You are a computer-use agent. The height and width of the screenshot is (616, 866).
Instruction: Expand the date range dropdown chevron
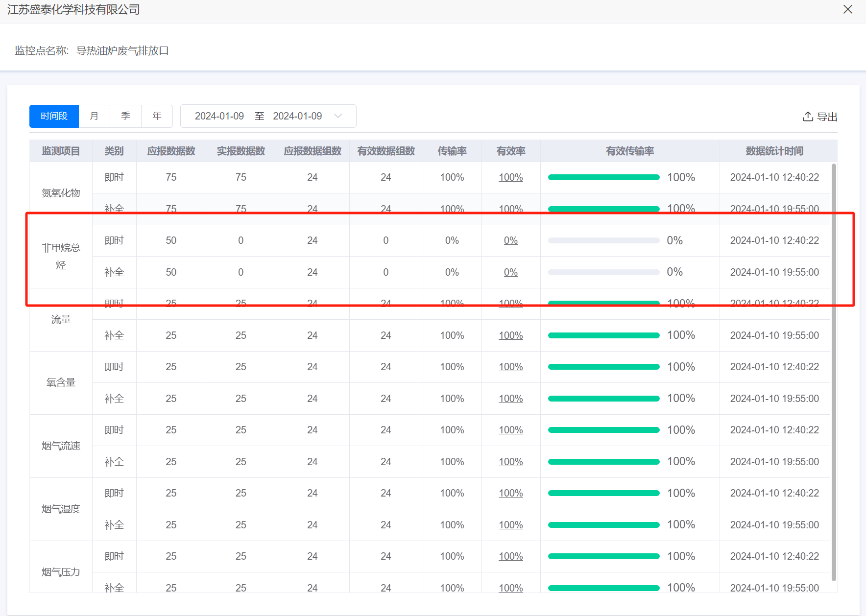[338, 116]
